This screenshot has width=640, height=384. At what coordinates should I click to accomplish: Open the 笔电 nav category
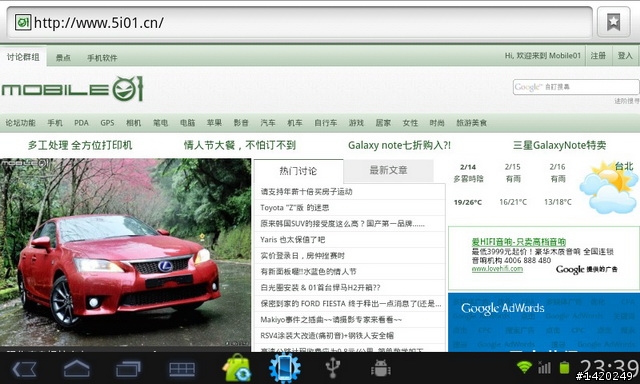pos(160,122)
